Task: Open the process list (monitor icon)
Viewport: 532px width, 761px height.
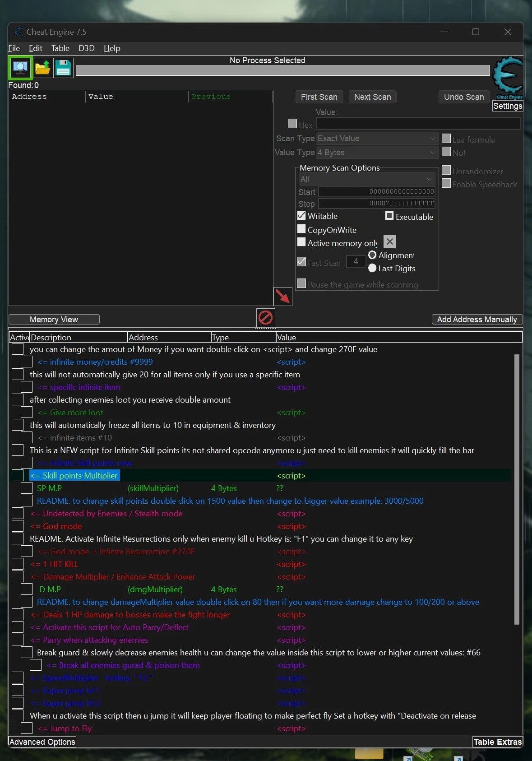Action: point(20,68)
